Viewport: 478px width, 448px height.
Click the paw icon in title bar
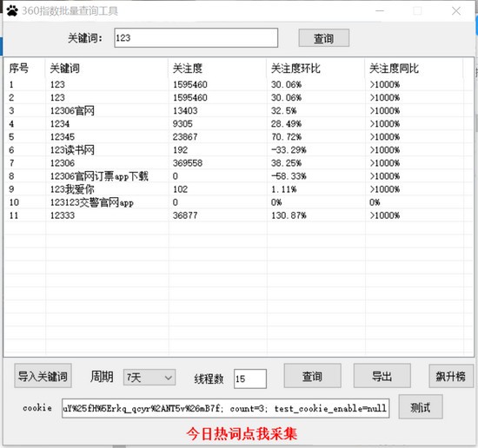(x=12, y=11)
